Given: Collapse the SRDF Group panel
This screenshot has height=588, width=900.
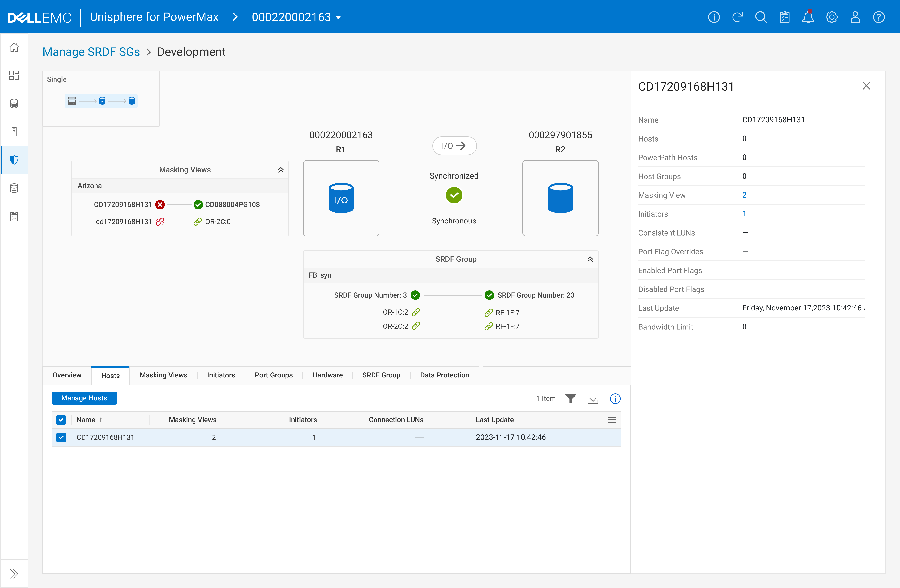Looking at the screenshot, I should click(x=590, y=259).
